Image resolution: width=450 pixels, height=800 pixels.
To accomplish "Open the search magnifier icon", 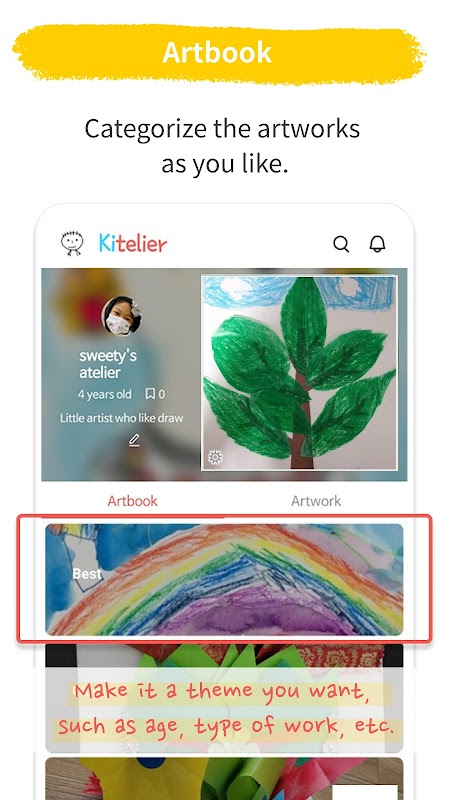I will tap(341, 244).
